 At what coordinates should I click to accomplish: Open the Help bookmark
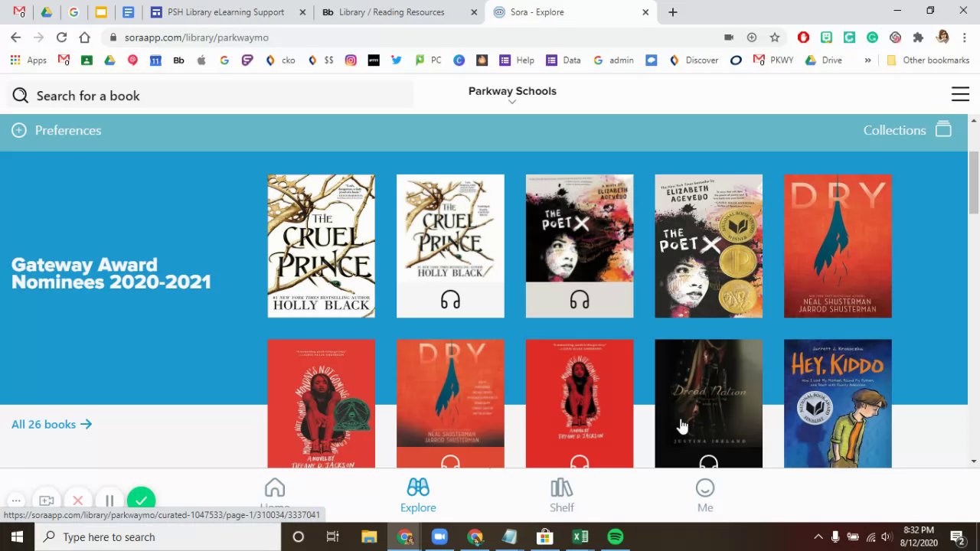pyautogui.click(x=517, y=60)
